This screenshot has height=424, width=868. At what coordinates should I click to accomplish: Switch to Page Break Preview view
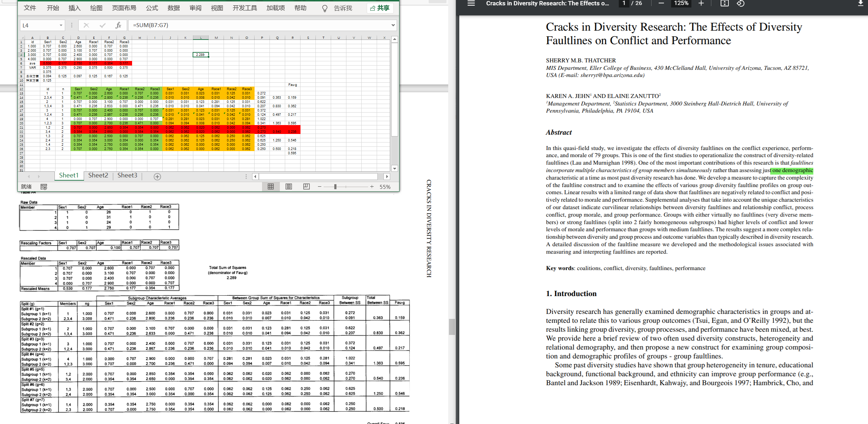[x=306, y=187]
